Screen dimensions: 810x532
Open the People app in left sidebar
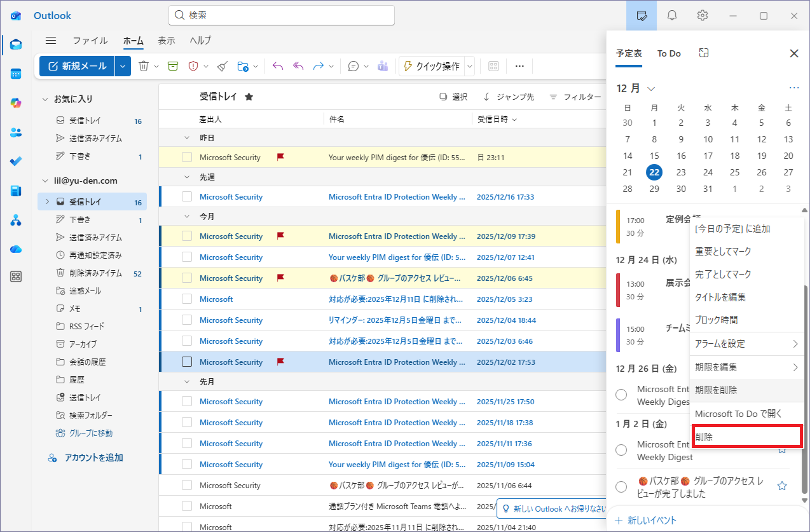(16, 132)
